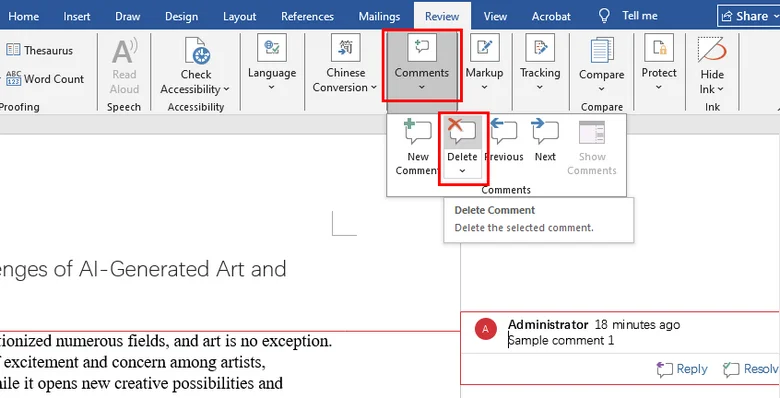Click the Compare documents icon
This screenshot has width=780, height=398.
tap(602, 51)
